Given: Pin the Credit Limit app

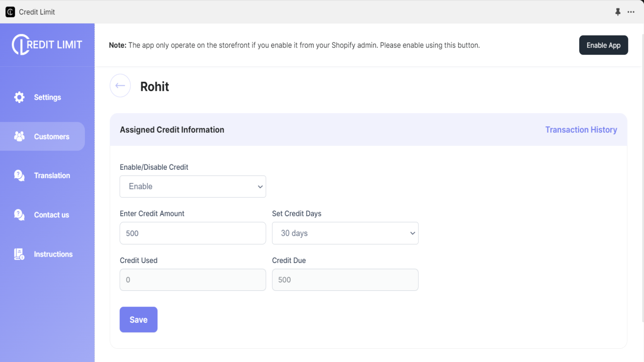Looking at the screenshot, I should (618, 12).
